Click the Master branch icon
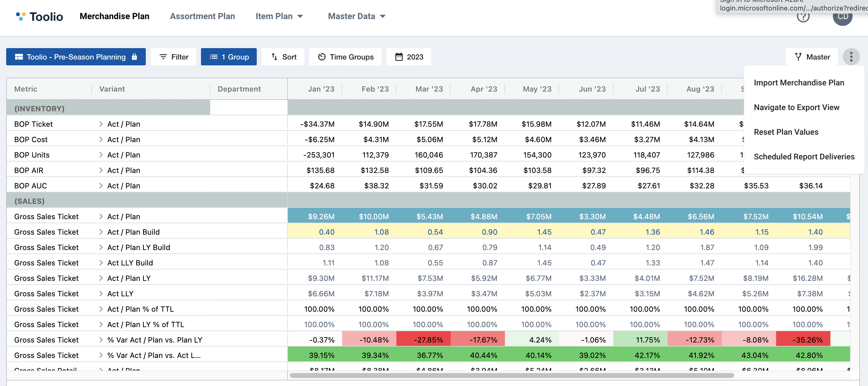Image resolution: width=868 pixels, height=386 pixels. [798, 57]
